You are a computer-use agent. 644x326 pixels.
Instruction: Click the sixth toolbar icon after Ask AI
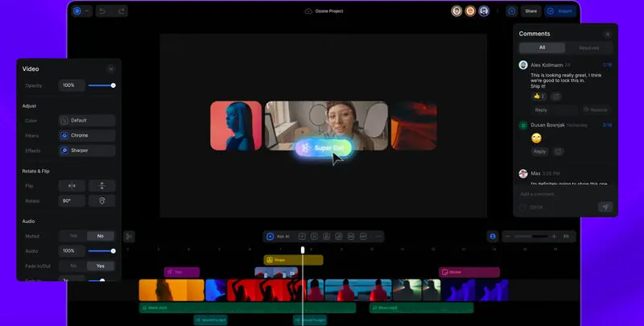tap(364, 237)
